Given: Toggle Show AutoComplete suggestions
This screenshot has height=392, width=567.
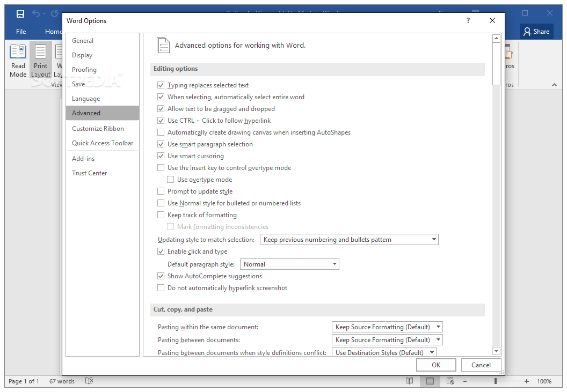Looking at the screenshot, I should click(x=161, y=276).
